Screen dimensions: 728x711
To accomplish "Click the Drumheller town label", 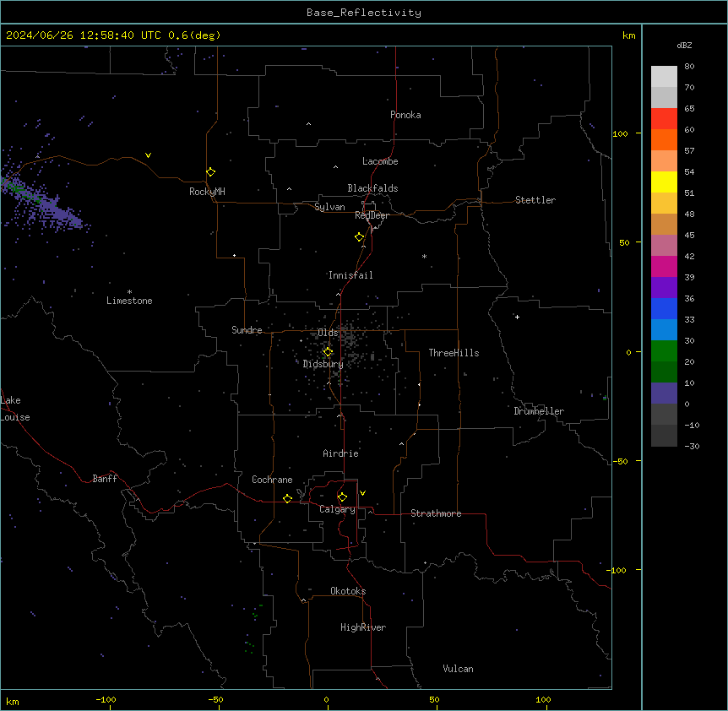I will tap(539, 411).
